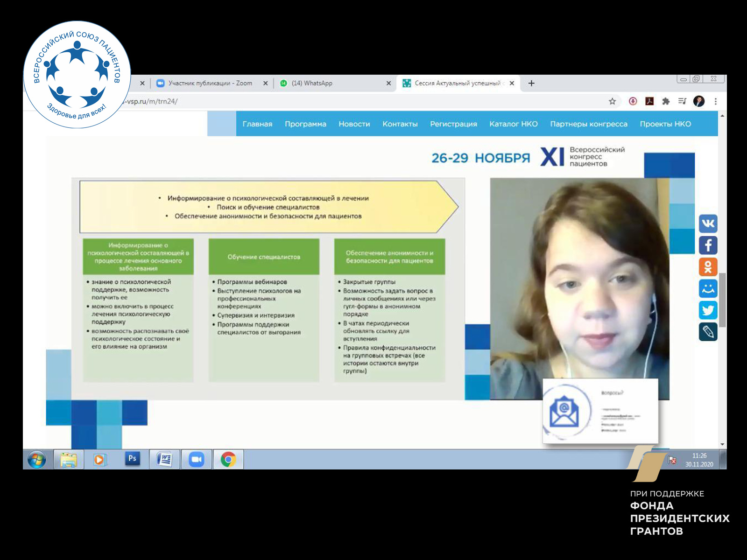Open Chrome three-dot menu
Viewport: 747px width, 560px height.
[x=715, y=101]
